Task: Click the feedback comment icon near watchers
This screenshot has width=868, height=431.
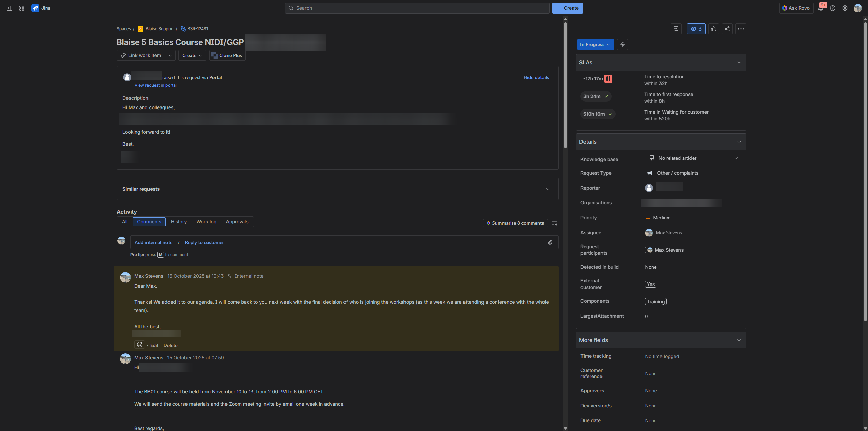Action: [676, 29]
